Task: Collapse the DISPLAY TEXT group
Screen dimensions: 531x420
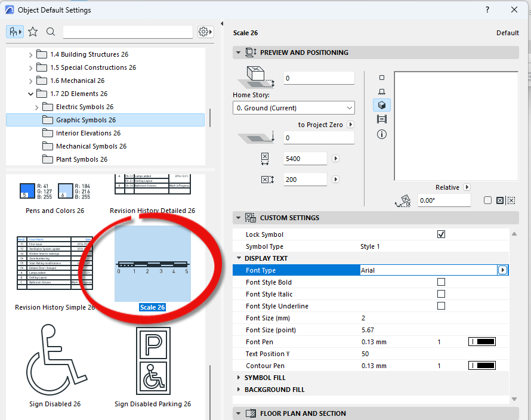Action: [239, 258]
